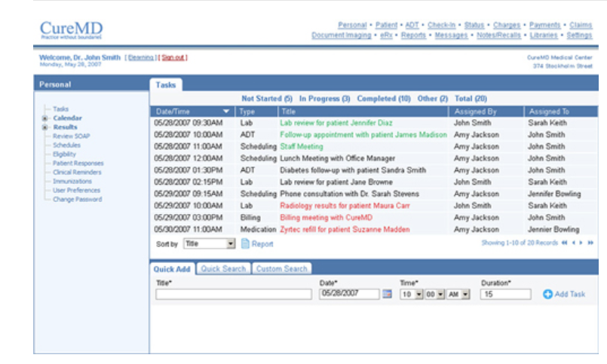Image resolution: width=607 pixels, height=364 pixels.
Task: Open the Personal menu link
Action: [x=352, y=25]
